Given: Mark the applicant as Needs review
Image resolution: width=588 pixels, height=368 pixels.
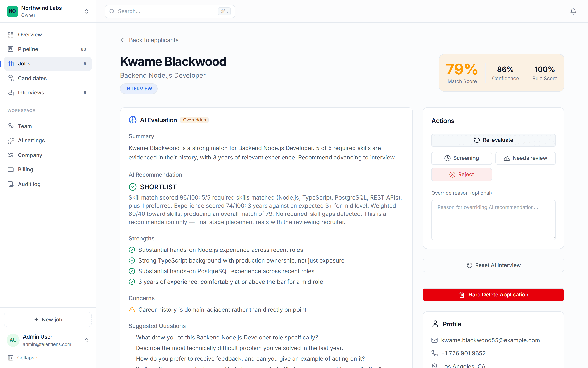Looking at the screenshot, I should (x=526, y=158).
